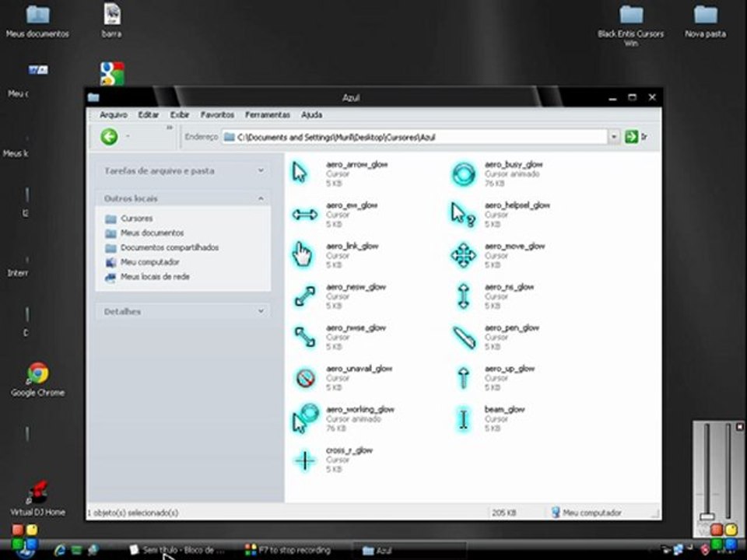Select the aero_nesw_glow diagonal cursor icon
Screen dimensions: 747x560
tap(305, 296)
